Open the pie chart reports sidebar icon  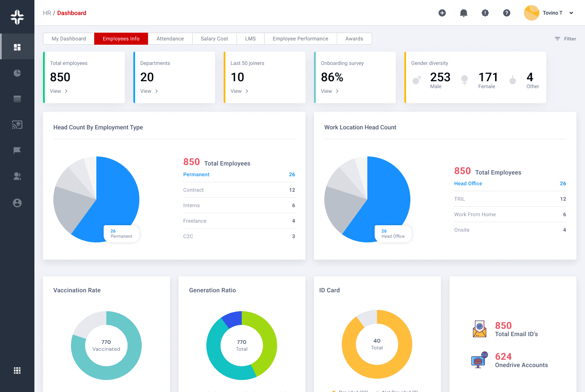(17, 73)
